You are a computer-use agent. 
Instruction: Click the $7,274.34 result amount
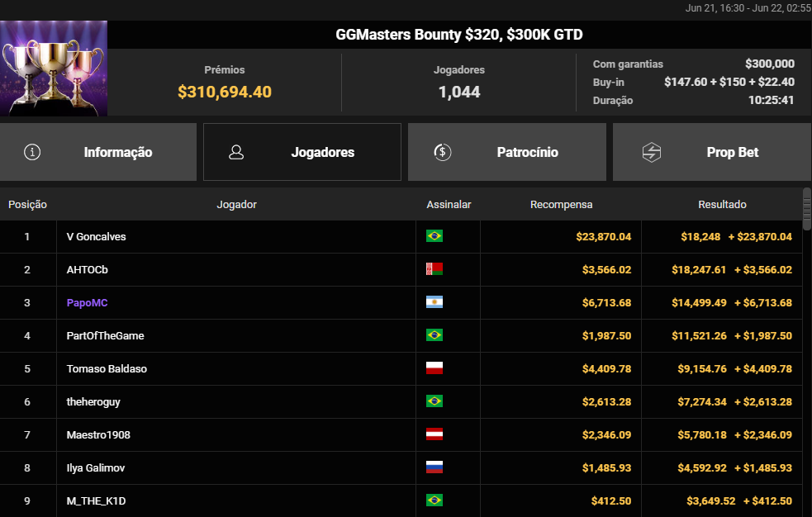[701, 402]
